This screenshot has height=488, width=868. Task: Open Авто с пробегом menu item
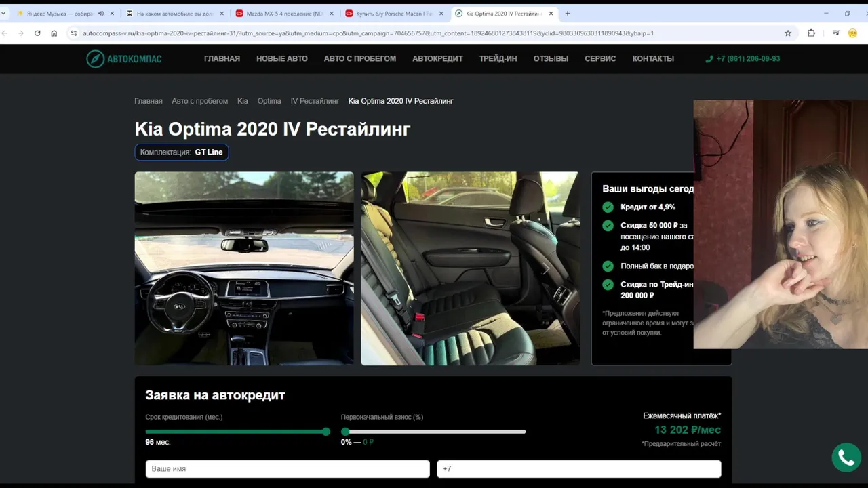point(359,59)
